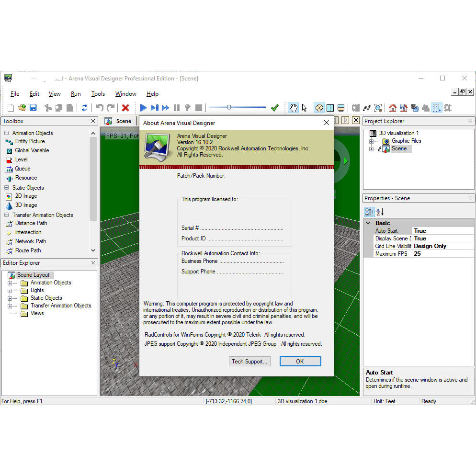Click the Open file folder icon
Image resolution: width=476 pixels, height=476 pixels.
coord(22,108)
